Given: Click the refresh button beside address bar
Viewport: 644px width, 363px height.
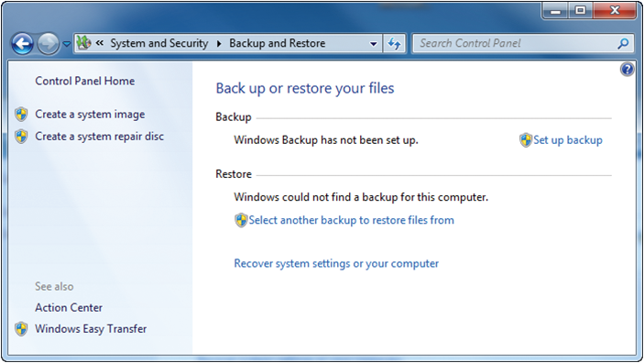Looking at the screenshot, I should click(394, 44).
